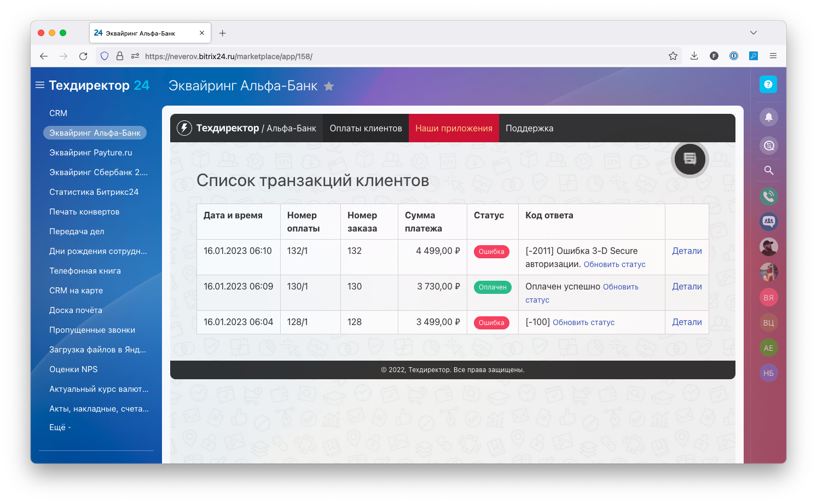This screenshot has height=504, width=817.
Task: Expand the Ещё menu in sidebar
Action: (x=60, y=427)
